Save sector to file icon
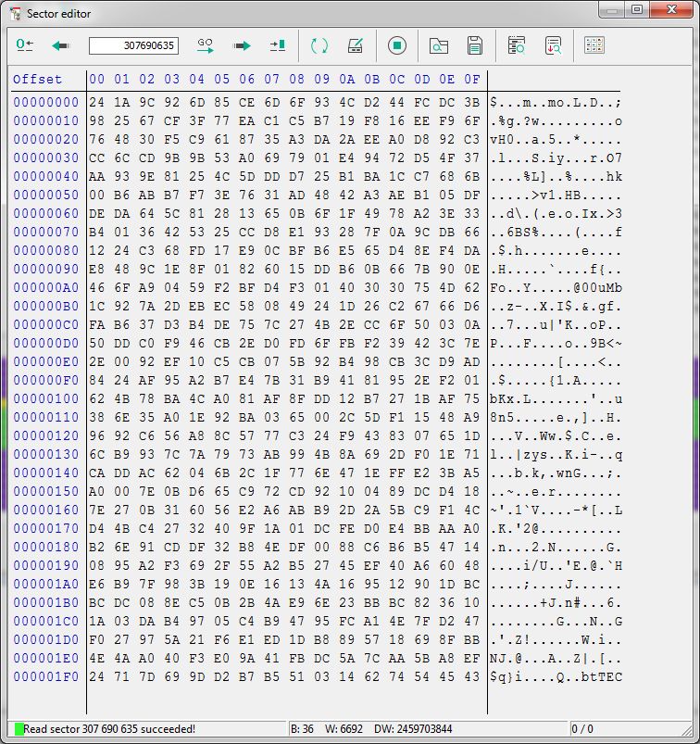Image resolution: width=700 pixels, height=744 pixels. coord(475,45)
